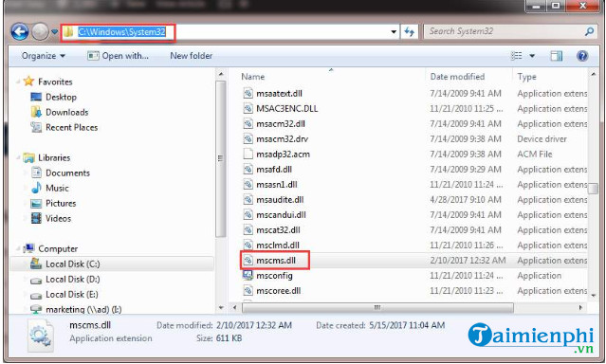Select file msasn1.dll

[x=277, y=185]
